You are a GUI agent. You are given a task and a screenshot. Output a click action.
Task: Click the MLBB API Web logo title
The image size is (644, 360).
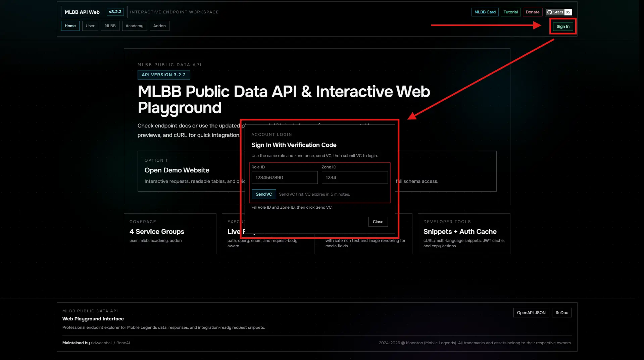coord(82,12)
